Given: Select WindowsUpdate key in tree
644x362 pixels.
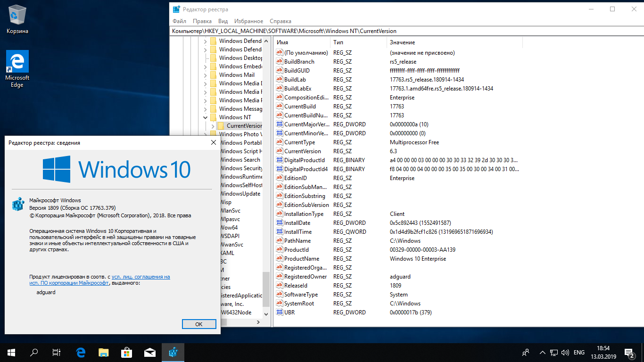Looking at the screenshot, I should [240, 194].
